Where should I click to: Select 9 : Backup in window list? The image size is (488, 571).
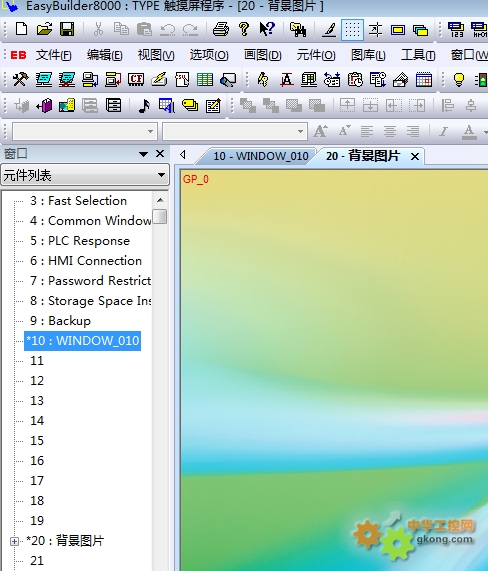coord(60,321)
